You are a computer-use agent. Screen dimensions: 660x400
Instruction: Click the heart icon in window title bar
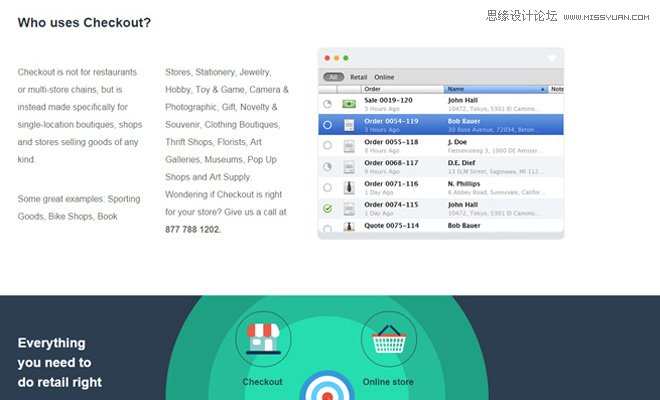[x=552, y=58]
